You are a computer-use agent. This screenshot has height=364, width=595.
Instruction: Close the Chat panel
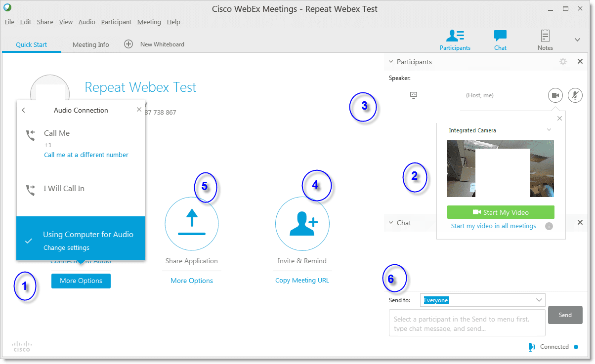(x=580, y=222)
